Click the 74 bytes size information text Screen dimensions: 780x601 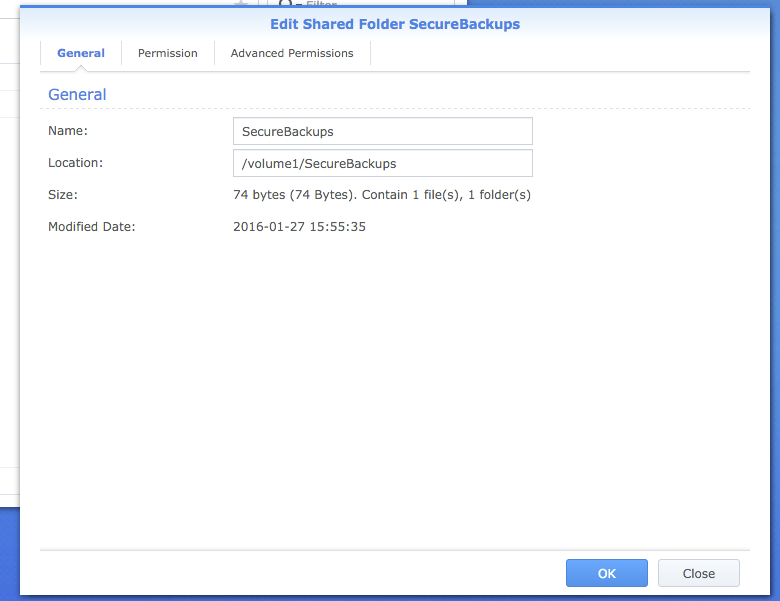point(381,195)
